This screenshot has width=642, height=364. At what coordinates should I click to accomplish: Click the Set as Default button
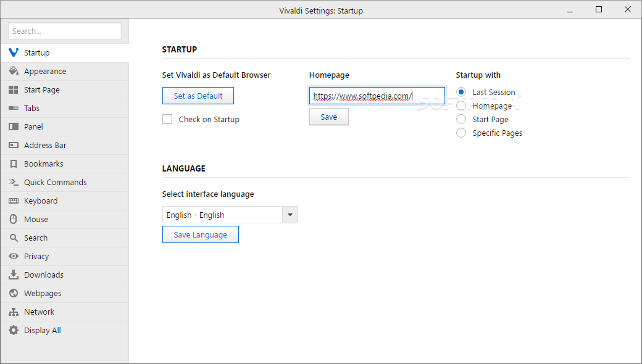pos(198,96)
